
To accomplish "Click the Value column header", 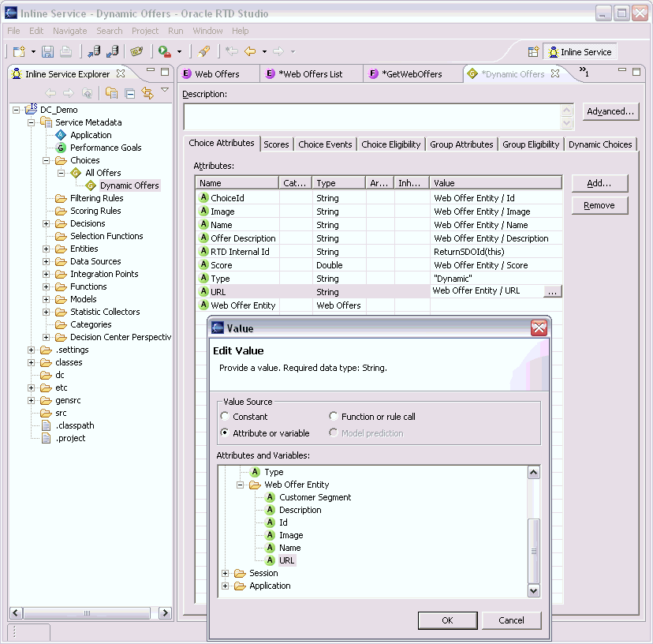I will pyautogui.click(x=495, y=183).
